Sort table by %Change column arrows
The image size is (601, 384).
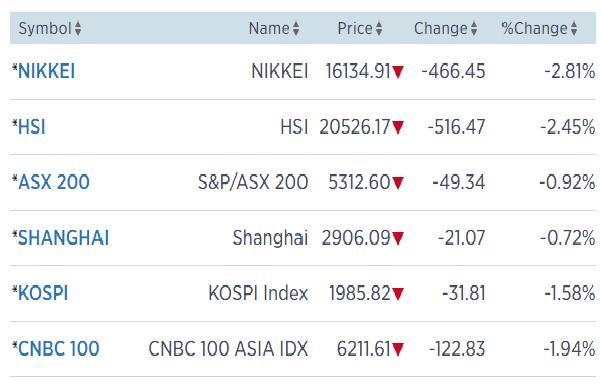574,29
